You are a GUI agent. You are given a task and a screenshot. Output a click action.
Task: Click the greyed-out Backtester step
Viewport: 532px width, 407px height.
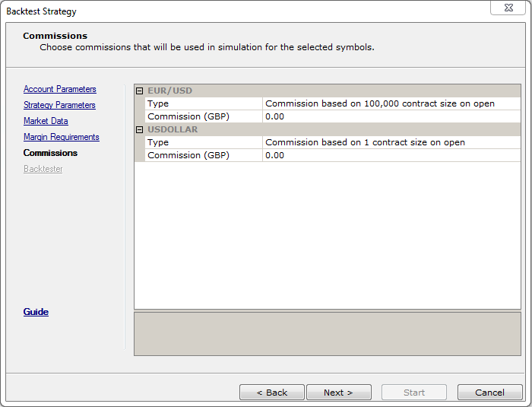tap(43, 169)
